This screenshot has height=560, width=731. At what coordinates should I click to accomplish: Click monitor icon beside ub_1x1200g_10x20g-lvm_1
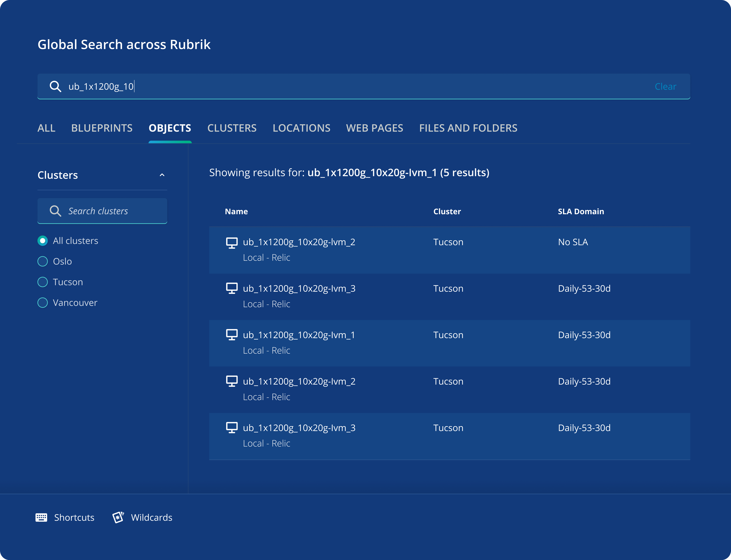coord(232,335)
